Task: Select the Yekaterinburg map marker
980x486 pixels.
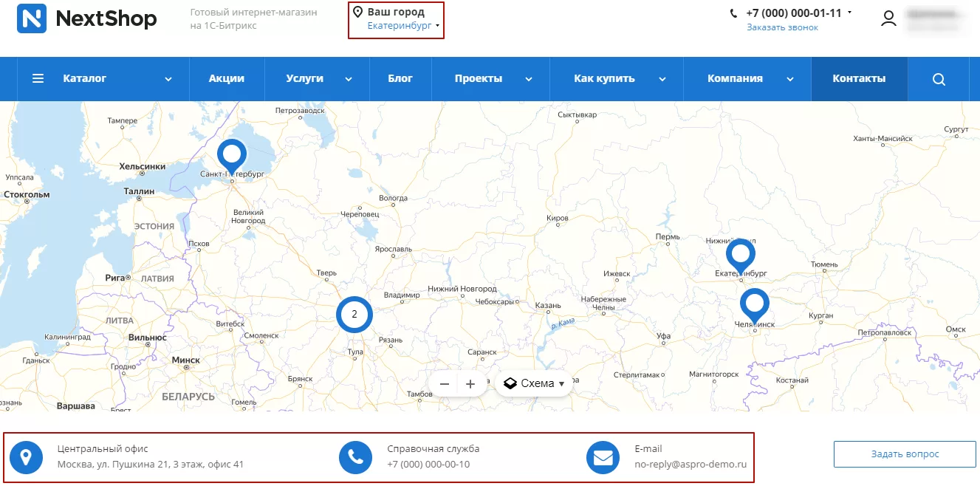Action: point(741,256)
